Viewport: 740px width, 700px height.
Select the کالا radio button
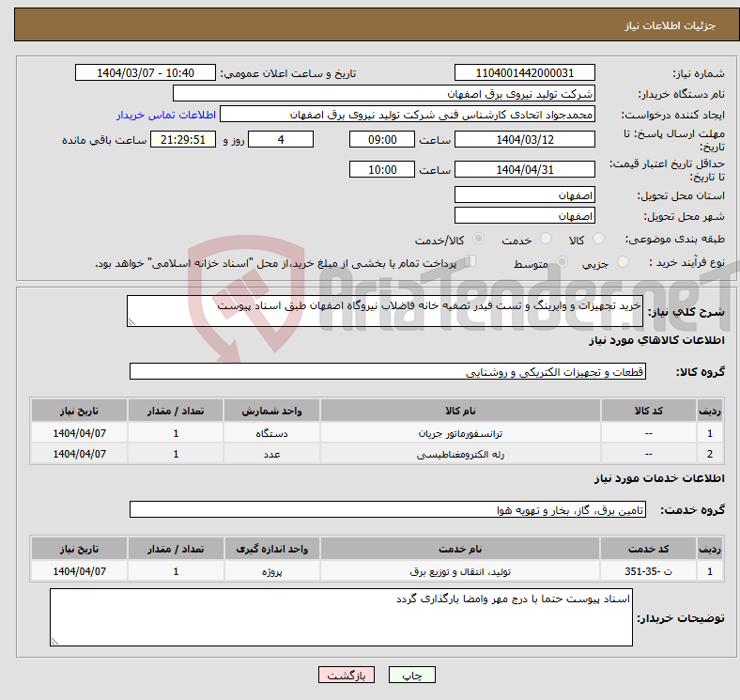tap(598, 239)
